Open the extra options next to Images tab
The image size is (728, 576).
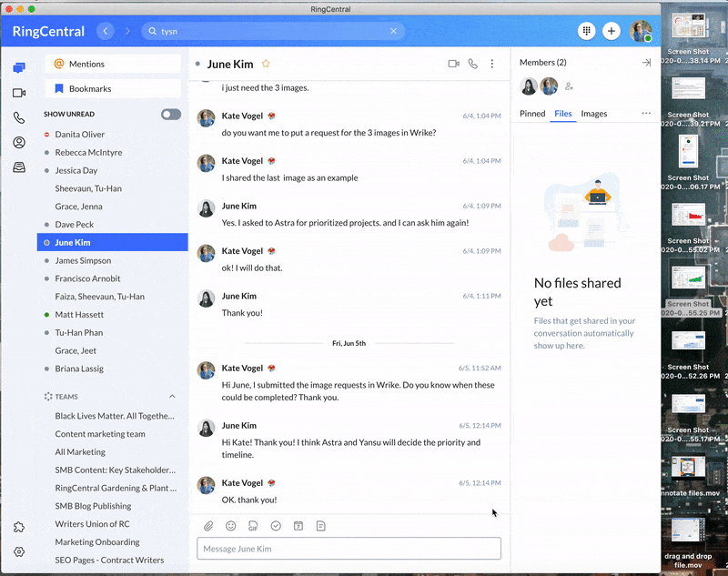(x=646, y=114)
